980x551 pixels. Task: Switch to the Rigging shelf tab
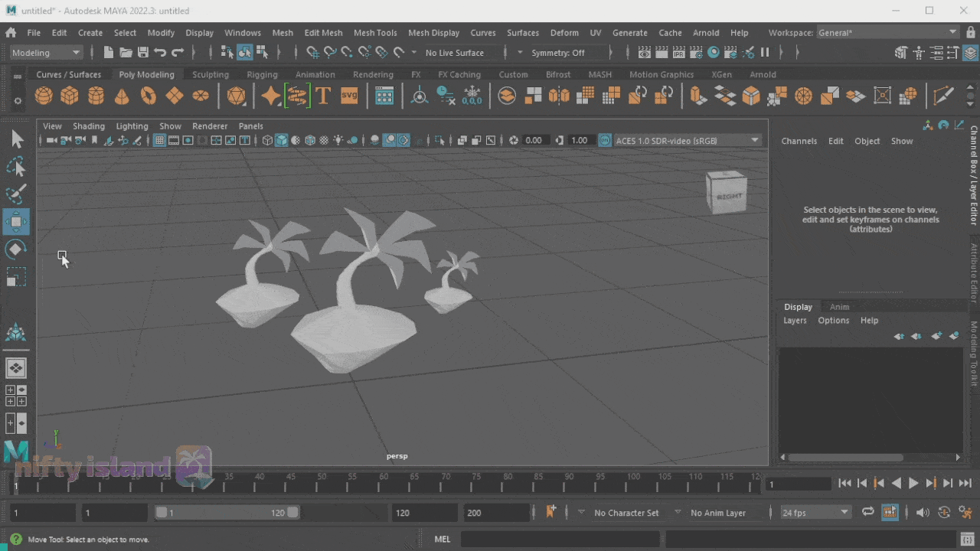(262, 75)
